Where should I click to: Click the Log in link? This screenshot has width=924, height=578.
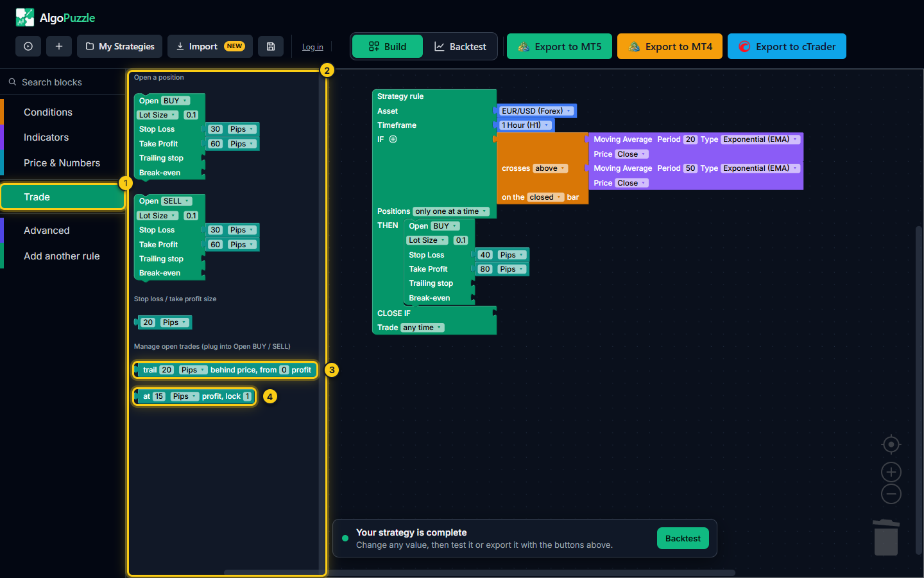pos(312,47)
